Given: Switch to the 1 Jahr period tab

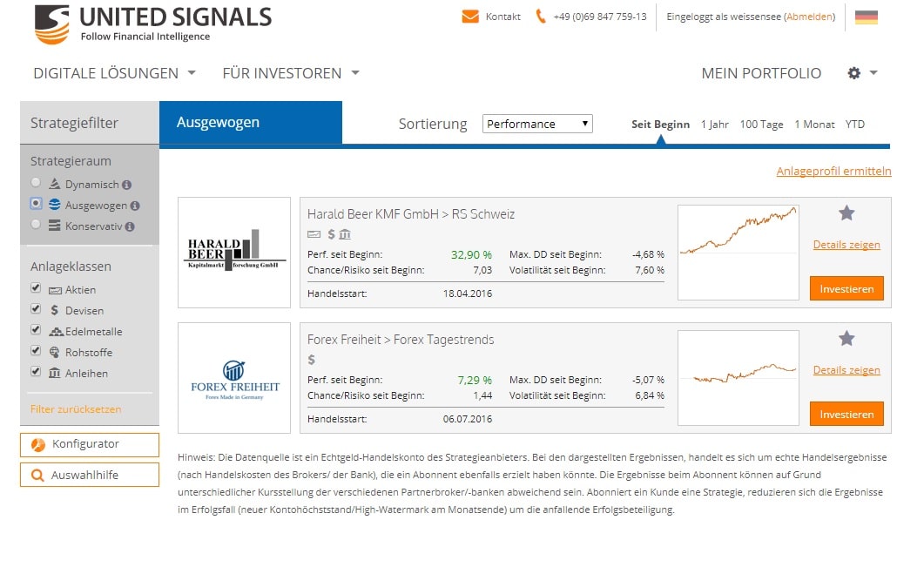Looking at the screenshot, I should (714, 125).
